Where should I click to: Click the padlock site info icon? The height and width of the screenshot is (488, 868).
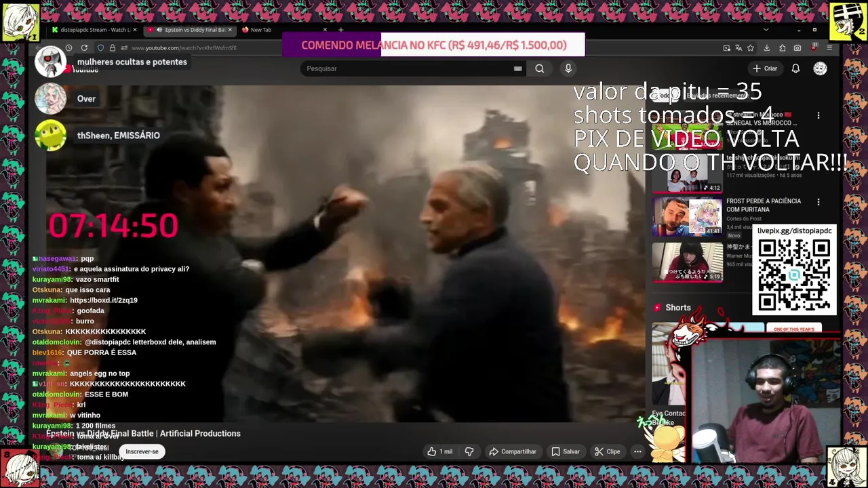112,48
